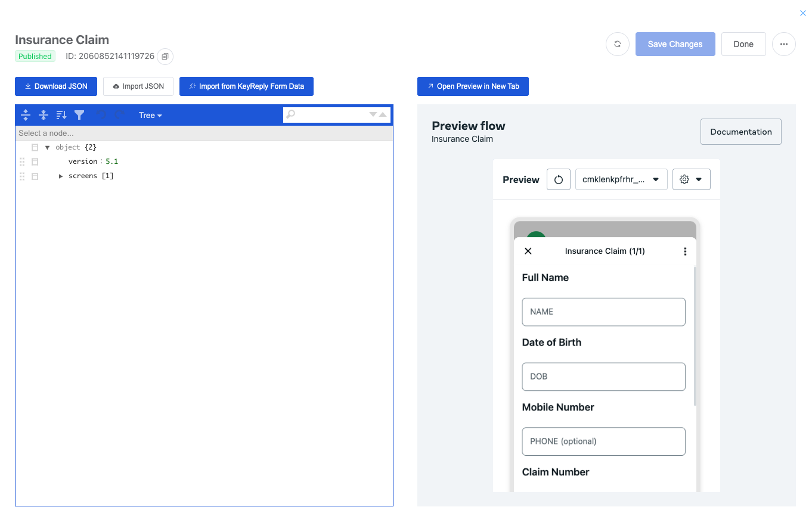
Task: Expand the screens array node
Action: (61, 176)
